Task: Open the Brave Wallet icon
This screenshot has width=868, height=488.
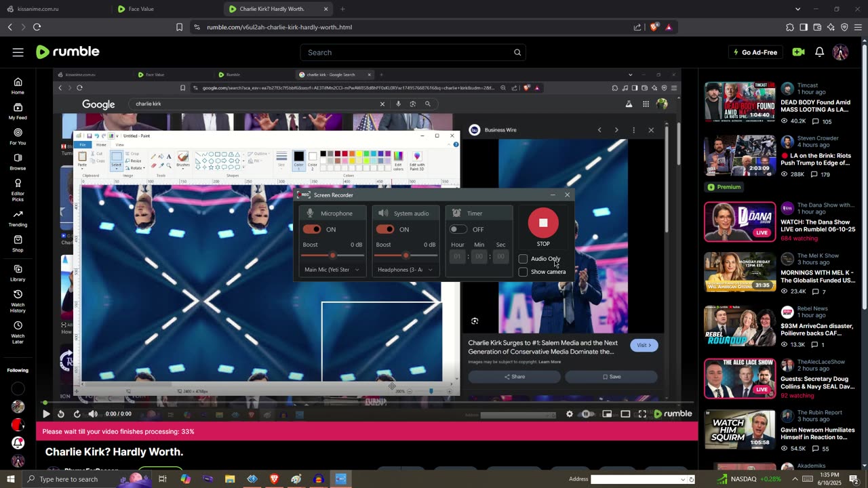Action: (x=817, y=27)
